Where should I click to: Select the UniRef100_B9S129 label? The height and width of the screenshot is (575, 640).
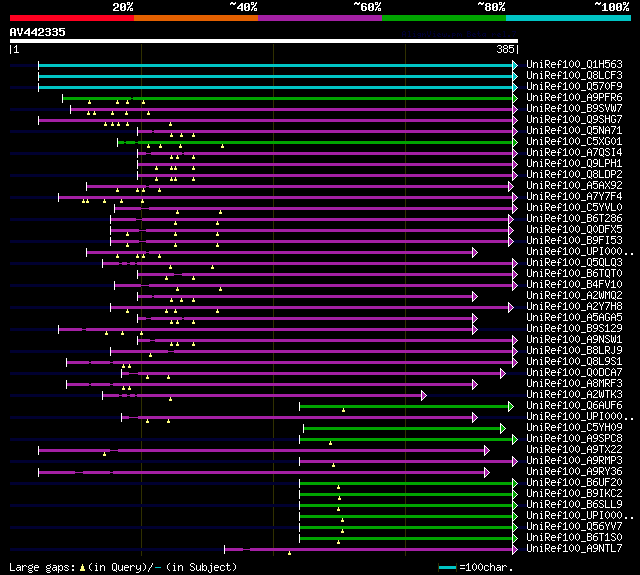(574, 329)
